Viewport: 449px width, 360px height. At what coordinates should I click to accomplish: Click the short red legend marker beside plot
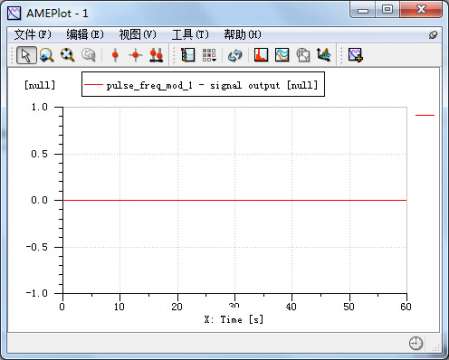pyautogui.click(x=425, y=115)
